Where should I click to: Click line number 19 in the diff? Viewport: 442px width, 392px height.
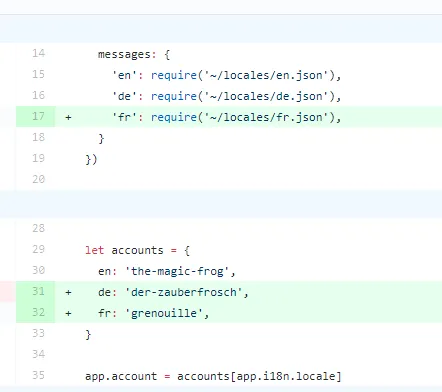pos(38,158)
